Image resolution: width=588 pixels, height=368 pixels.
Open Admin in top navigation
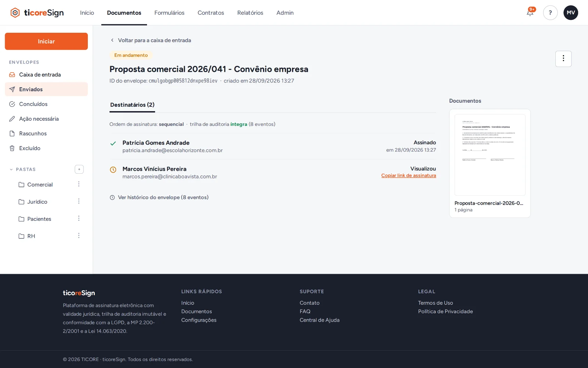(285, 13)
